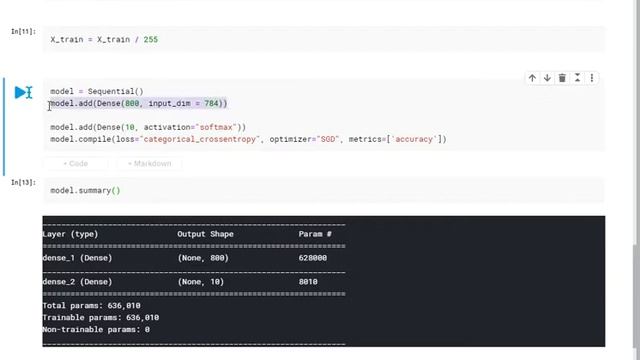640x360 pixels.
Task: Click the softmax Dense layer line
Action: (x=148, y=127)
